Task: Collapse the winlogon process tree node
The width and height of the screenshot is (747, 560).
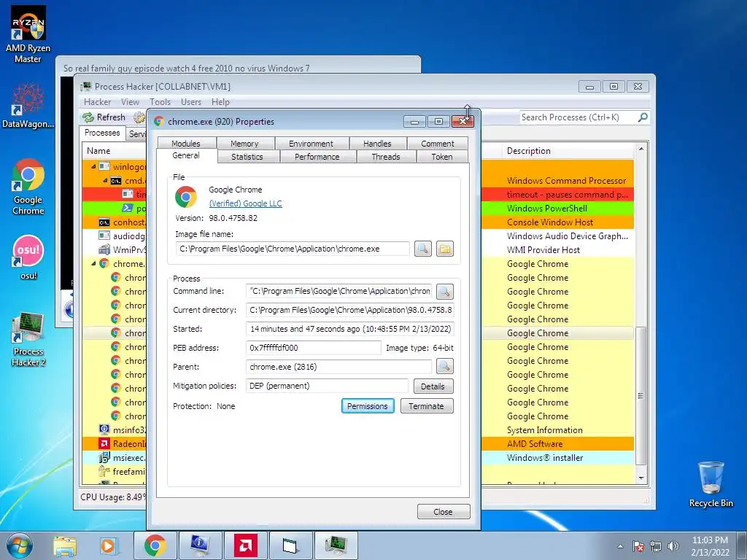Action: coord(93,167)
